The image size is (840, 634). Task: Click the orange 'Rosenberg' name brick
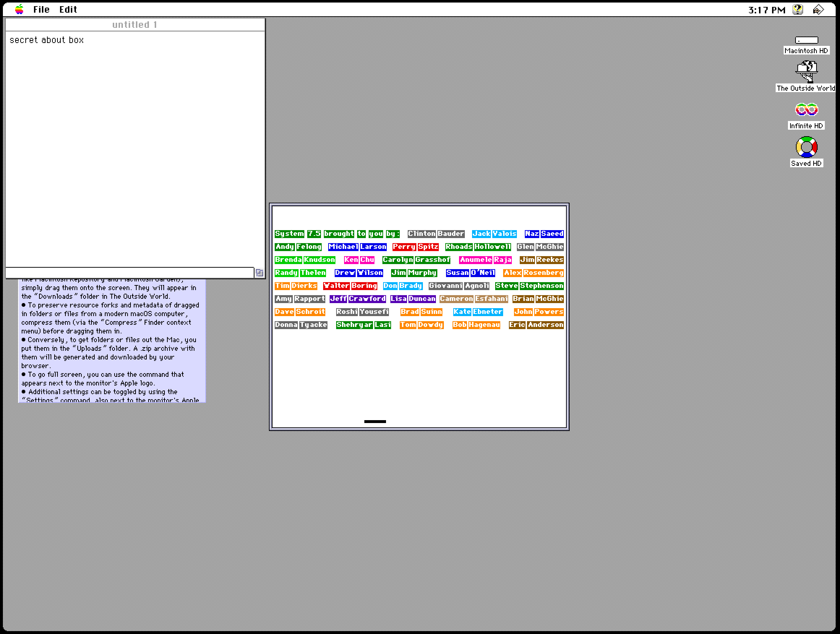543,273
